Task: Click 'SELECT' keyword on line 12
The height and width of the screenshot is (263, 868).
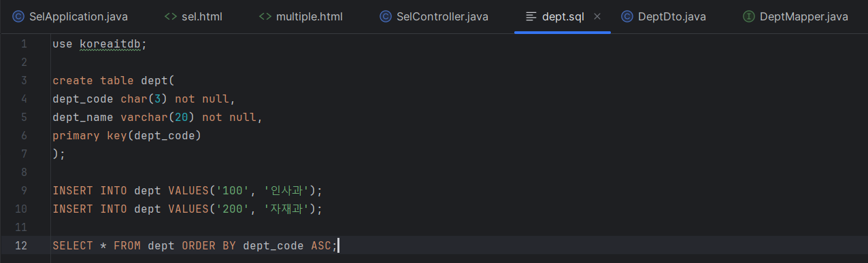Action: (72, 245)
